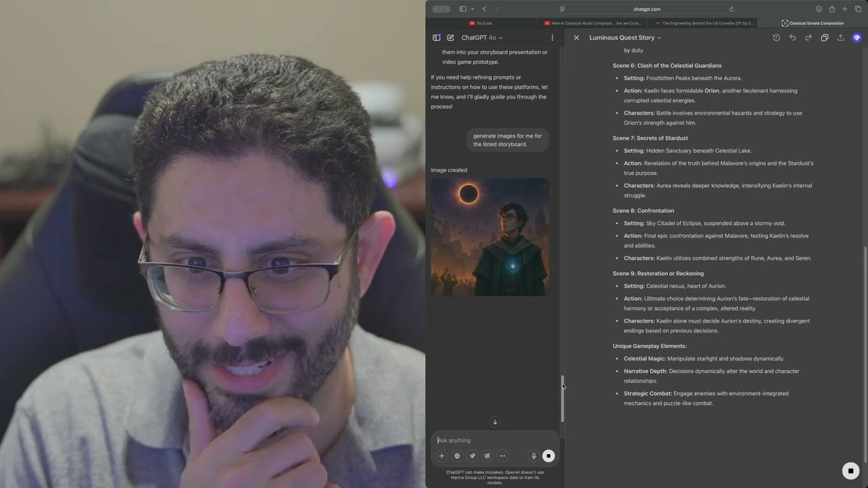
Task: Go back in Safari history
Action: point(484,9)
